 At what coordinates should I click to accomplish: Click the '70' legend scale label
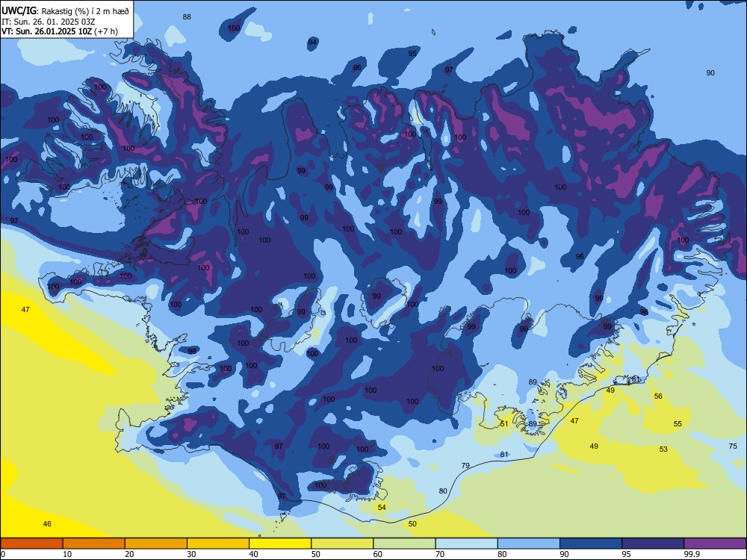(x=440, y=554)
